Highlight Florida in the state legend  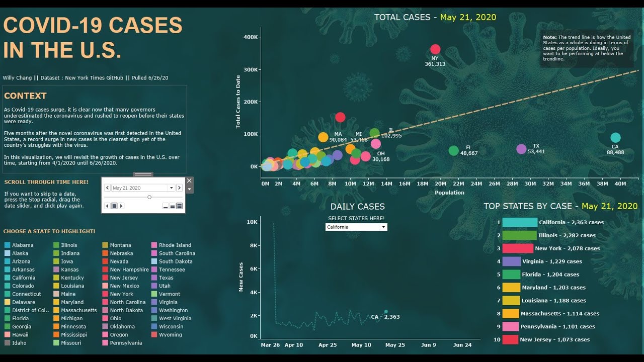pos(17,318)
